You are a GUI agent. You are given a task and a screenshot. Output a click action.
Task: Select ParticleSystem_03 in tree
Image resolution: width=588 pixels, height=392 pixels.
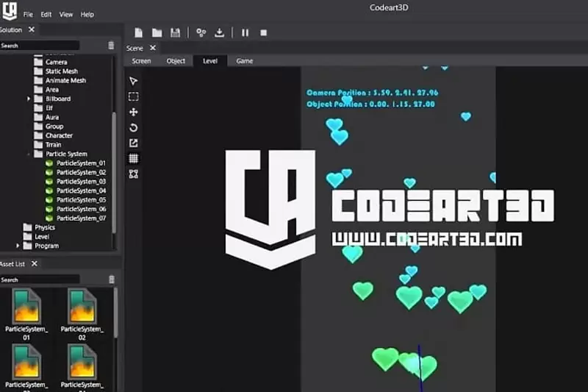[x=76, y=182]
